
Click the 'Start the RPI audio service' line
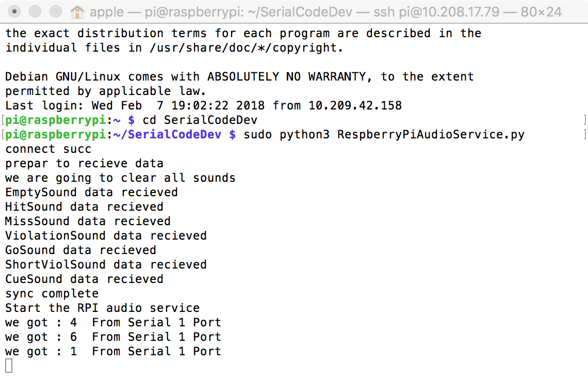tap(102, 308)
